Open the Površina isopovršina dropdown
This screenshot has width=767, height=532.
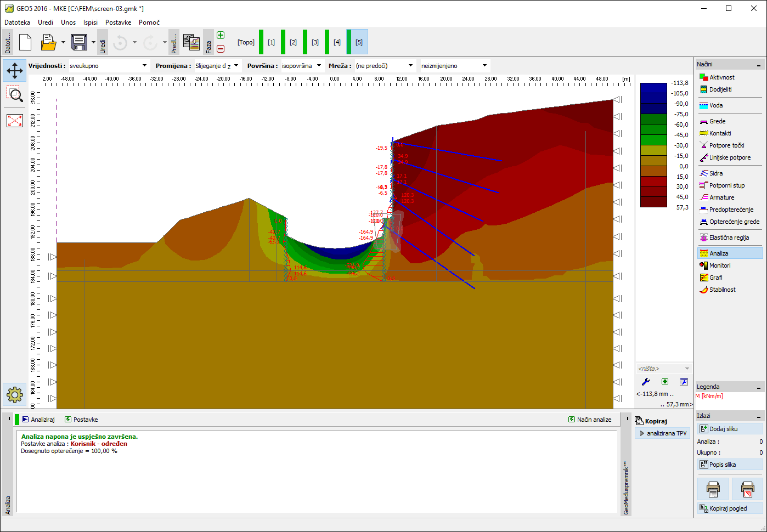[301, 66]
